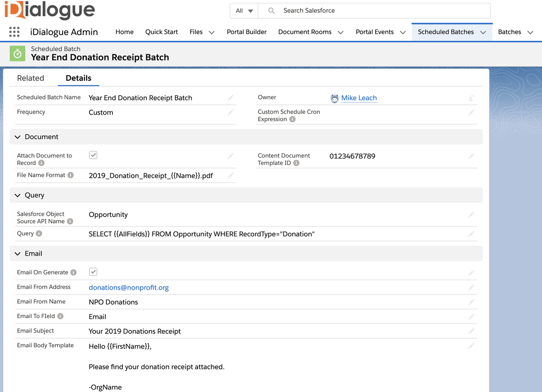Click the file name format value text
Viewport: 542px width, 392px height.
tap(151, 176)
